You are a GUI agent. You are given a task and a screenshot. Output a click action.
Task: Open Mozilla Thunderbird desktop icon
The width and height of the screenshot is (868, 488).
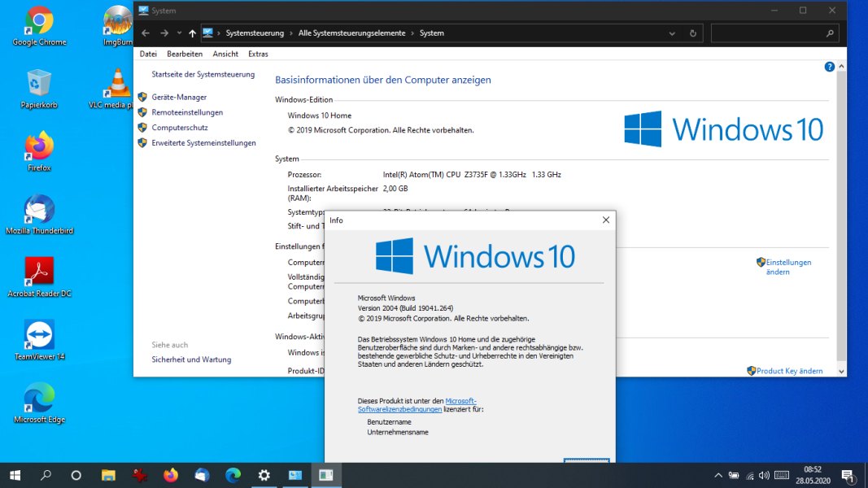point(39,215)
